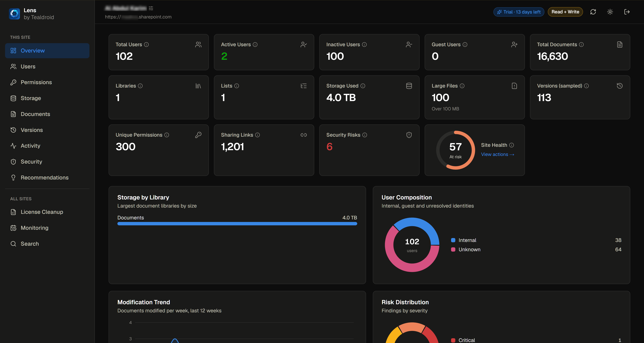Click the Site Health score ring
644x343 pixels.
coord(455,150)
